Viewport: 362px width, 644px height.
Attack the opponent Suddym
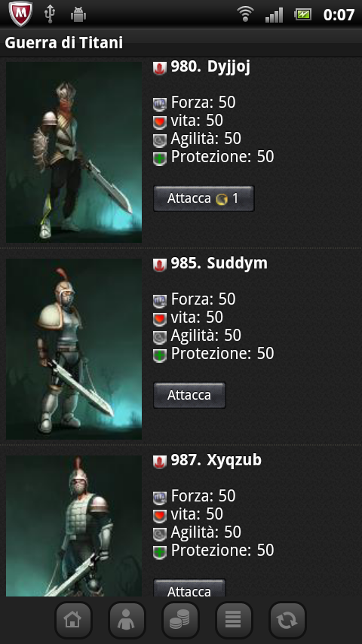(189, 395)
